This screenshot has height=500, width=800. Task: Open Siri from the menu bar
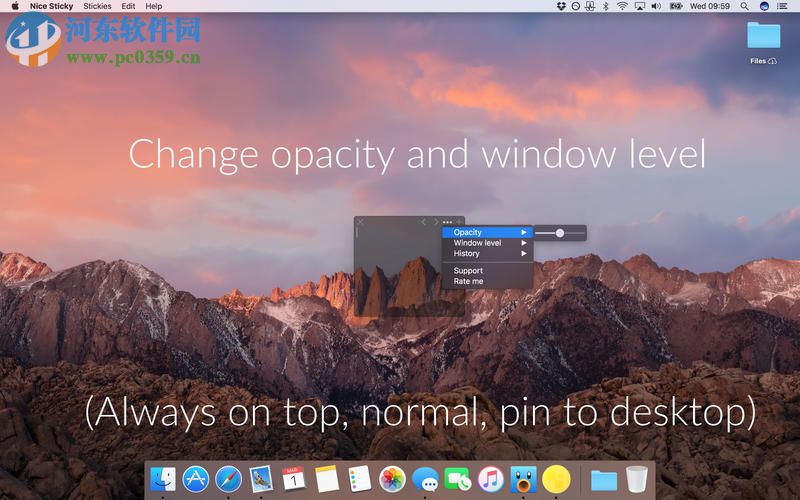point(764,6)
